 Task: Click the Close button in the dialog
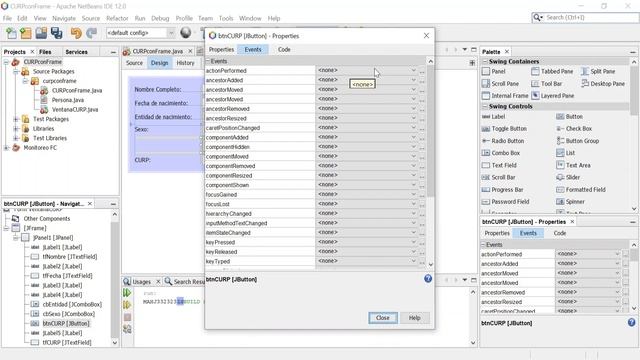tap(382, 318)
